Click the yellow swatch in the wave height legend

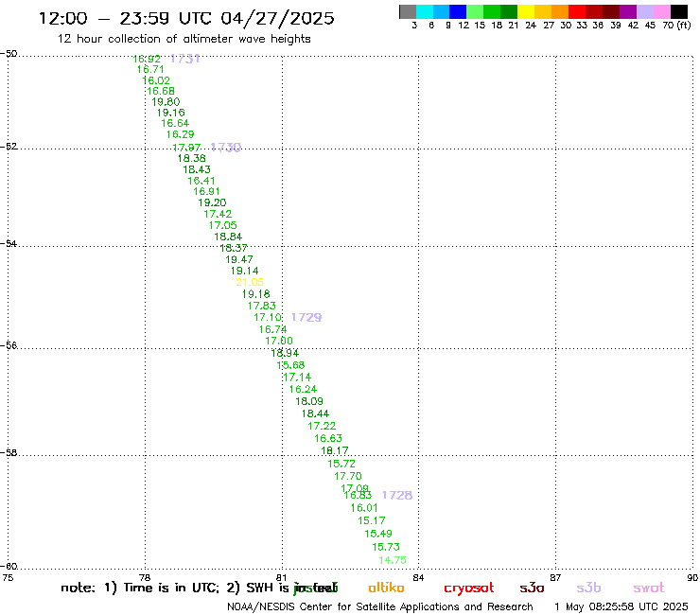(x=526, y=11)
